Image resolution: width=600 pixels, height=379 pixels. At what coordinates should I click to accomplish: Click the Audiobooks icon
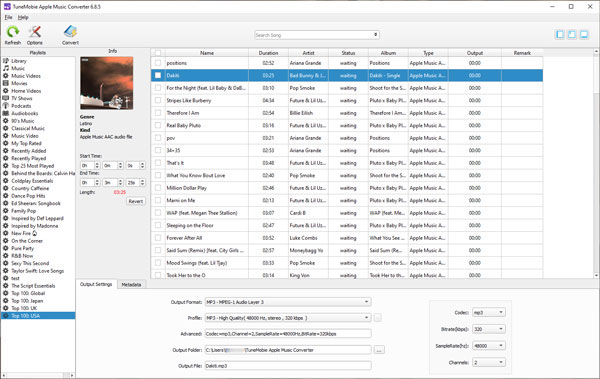point(6,113)
